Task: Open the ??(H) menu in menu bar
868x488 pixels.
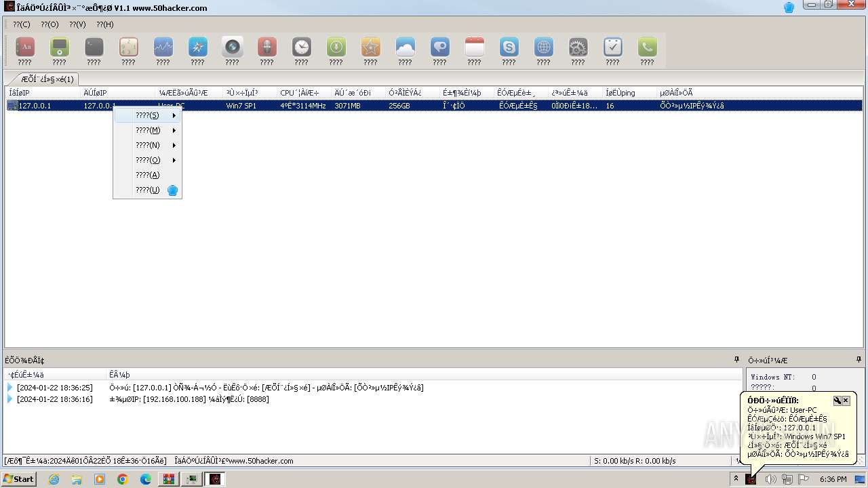Action: pos(105,24)
